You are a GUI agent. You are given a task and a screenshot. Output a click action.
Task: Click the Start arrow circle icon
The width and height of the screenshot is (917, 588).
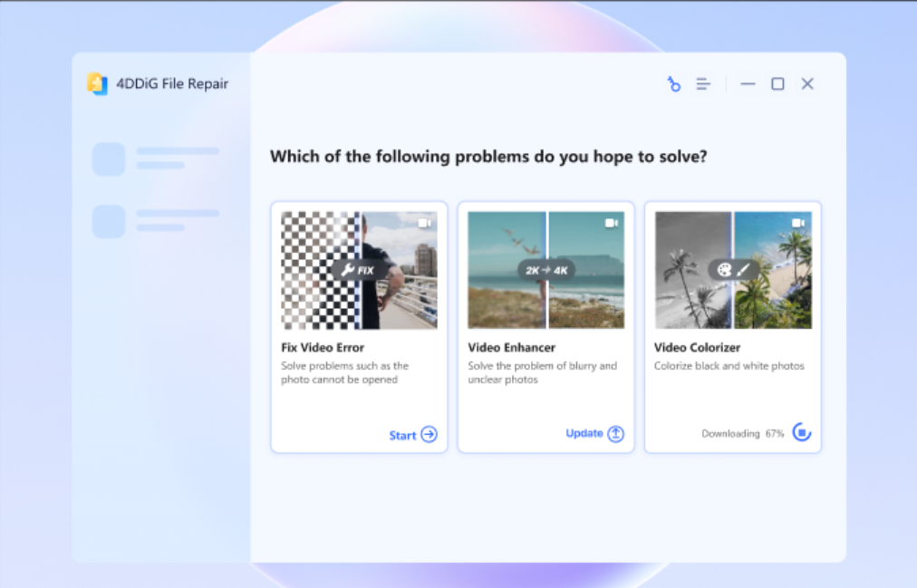[430, 434]
